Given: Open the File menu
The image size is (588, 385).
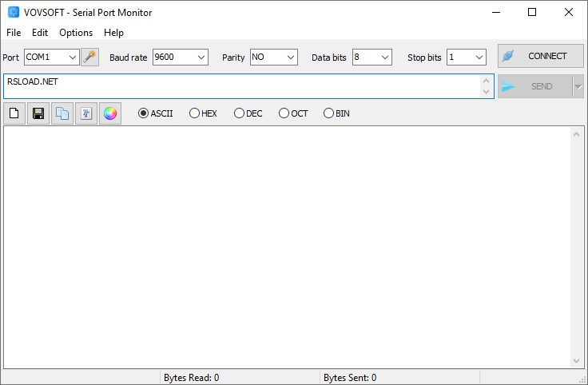Looking at the screenshot, I should (x=14, y=33).
